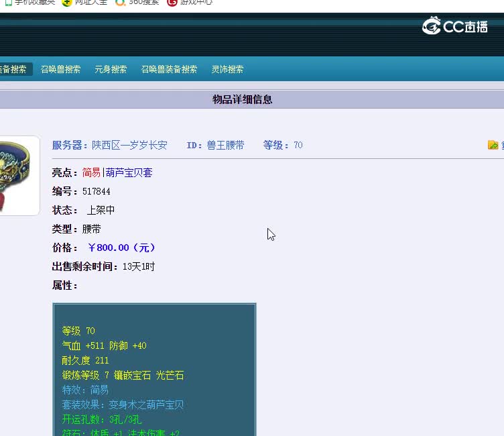This screenshot has height=436, width=504.
Task: Click the 物品详细信息 header
Action: (x=243, y=99)
